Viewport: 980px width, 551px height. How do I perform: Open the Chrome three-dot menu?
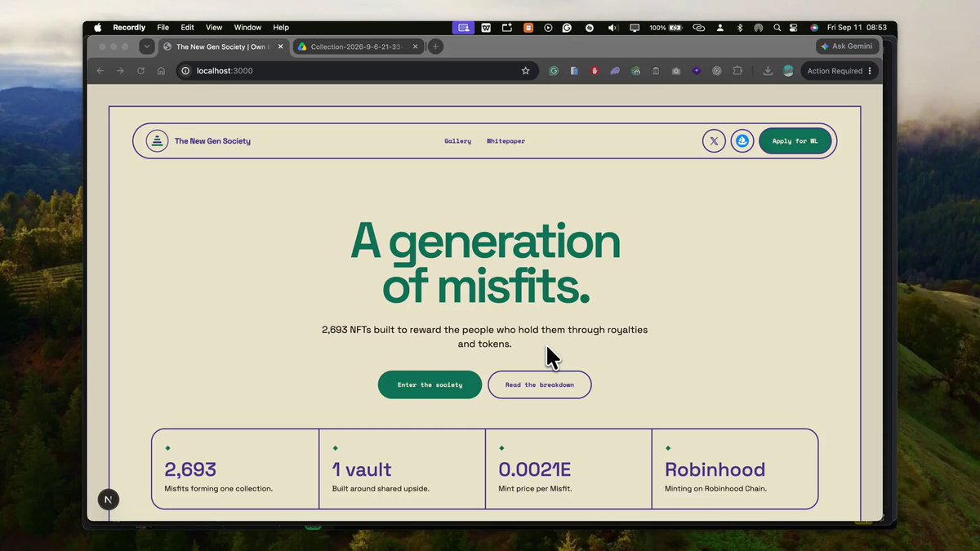[x=870, y=71]
